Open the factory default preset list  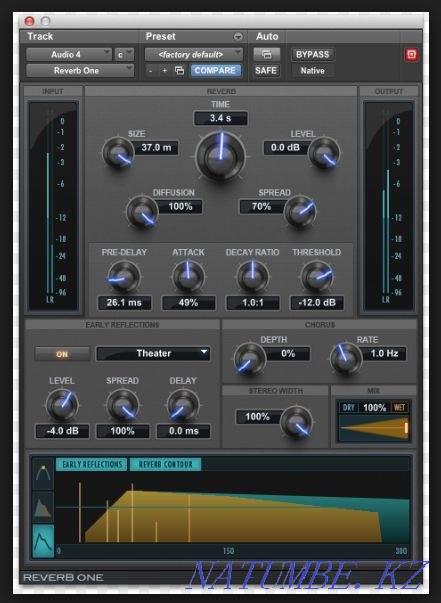click(194, 55)
